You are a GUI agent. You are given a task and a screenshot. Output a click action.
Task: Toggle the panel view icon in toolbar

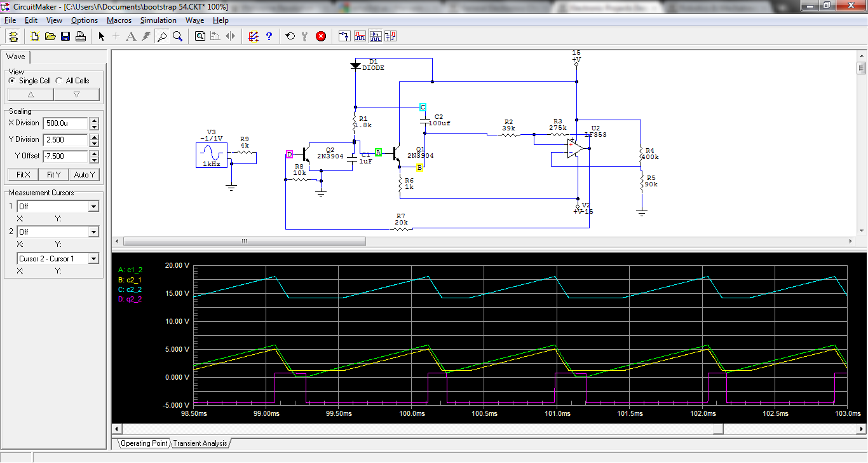tap(14, 36)
